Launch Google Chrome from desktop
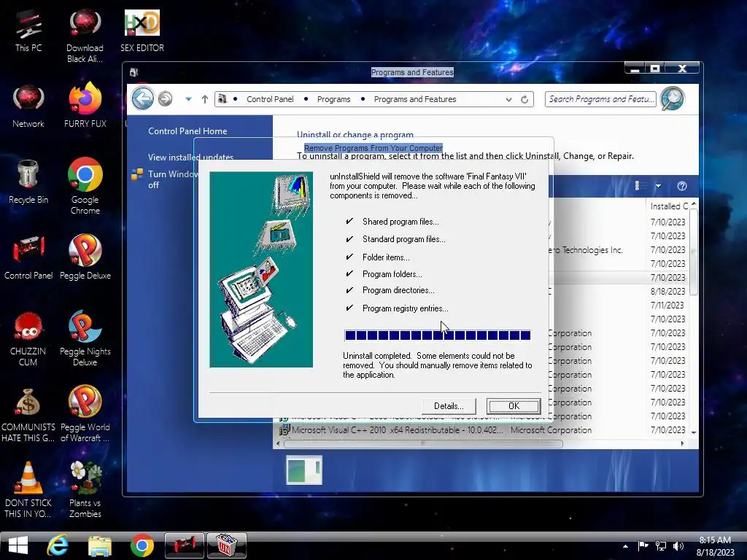This screenshot has width=747, height=560. click(x=85, y=186)
